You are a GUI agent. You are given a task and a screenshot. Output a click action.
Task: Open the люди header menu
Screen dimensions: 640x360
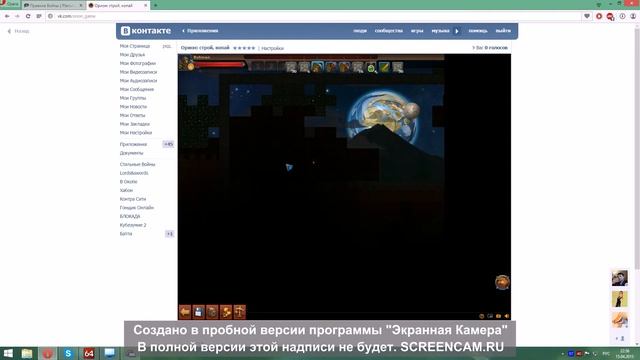(x=360, y=31)
